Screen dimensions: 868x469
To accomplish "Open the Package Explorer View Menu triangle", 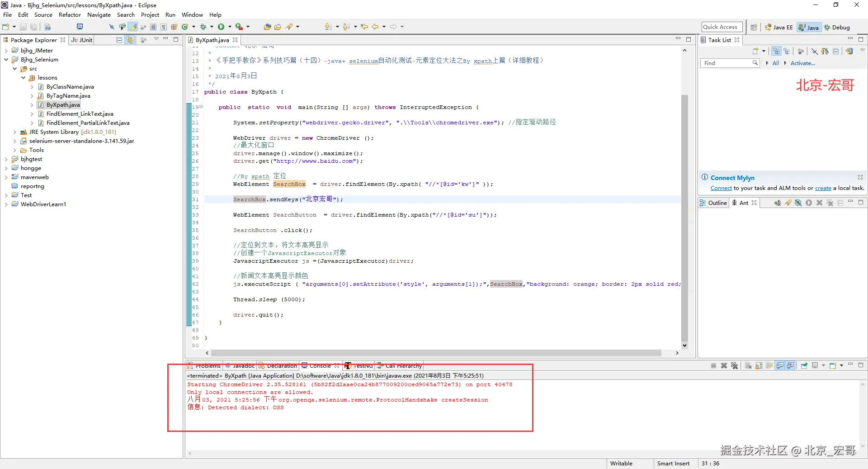I will click(156, 39).
